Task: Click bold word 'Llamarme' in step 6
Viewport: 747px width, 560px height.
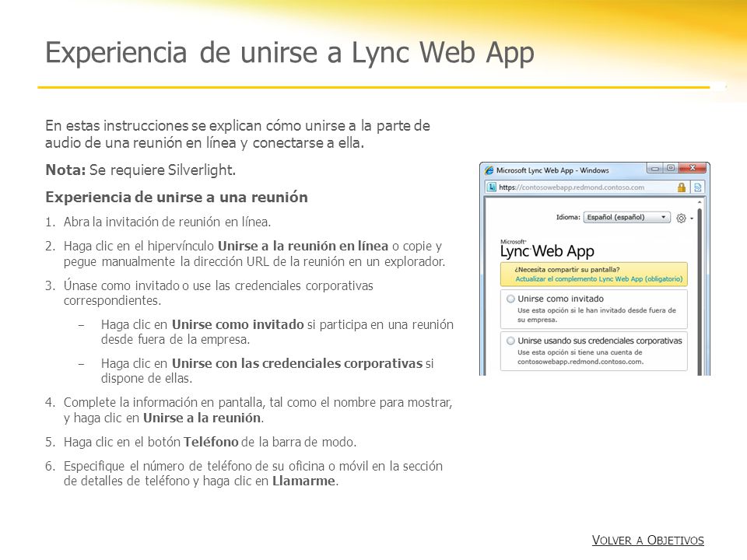Action: (x=304, y=481)
